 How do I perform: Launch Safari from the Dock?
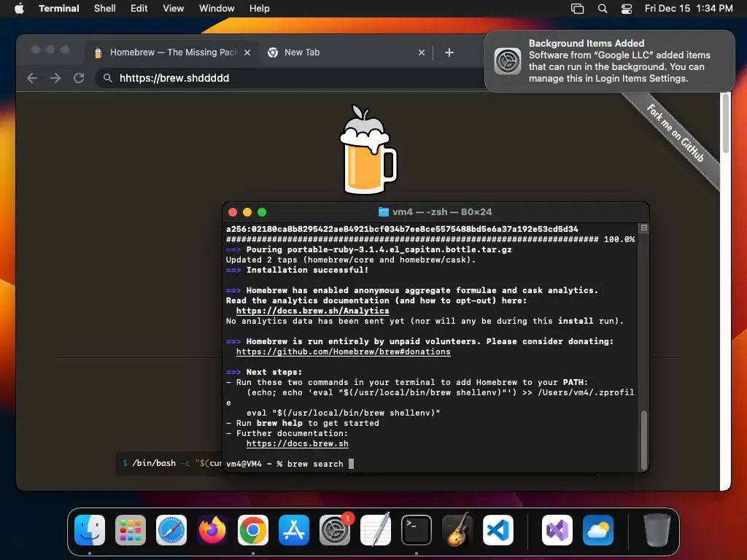coord(171,530)
